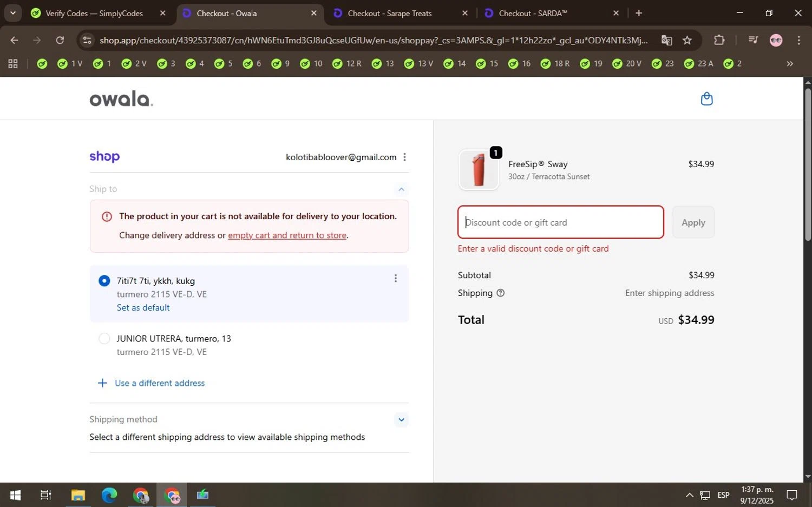This screenshot has width=812, height=507.
Task: Switch to the Verify Codes SimplyCodes tab
Action: click(x=94, y=13)
